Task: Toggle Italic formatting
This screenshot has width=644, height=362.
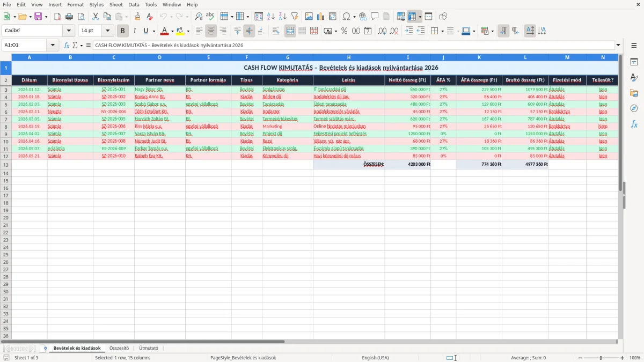Action: (x=135, y=31)
